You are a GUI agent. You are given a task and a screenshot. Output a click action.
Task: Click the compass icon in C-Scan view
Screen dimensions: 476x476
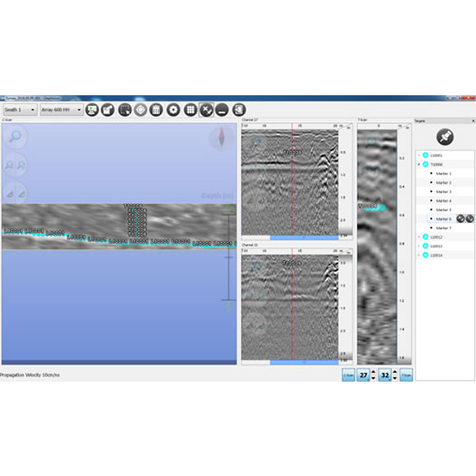pos(222,138)
